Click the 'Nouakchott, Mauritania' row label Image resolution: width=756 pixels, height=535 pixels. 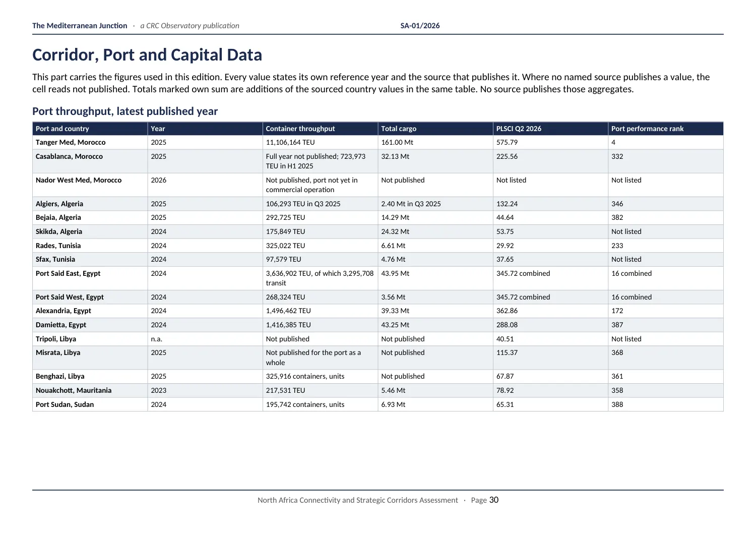tap(74, 390)
